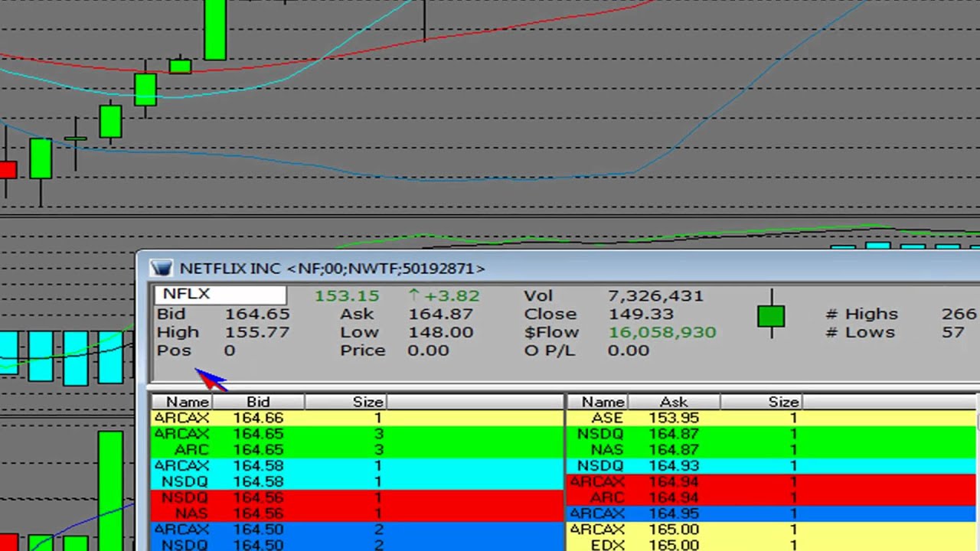Click the High value 155.77
The image size is (980, 551).
tap(257, 332)
